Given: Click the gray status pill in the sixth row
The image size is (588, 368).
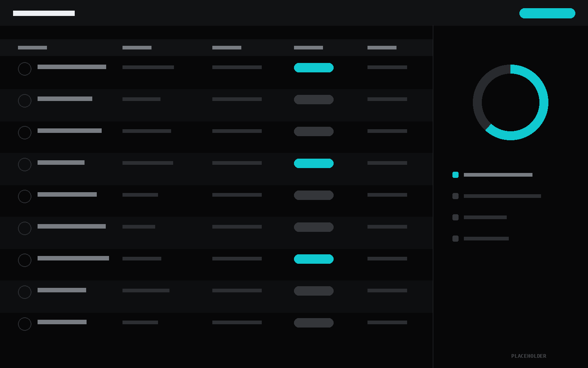Looking at the screenshot, I should tap(314, 227).
